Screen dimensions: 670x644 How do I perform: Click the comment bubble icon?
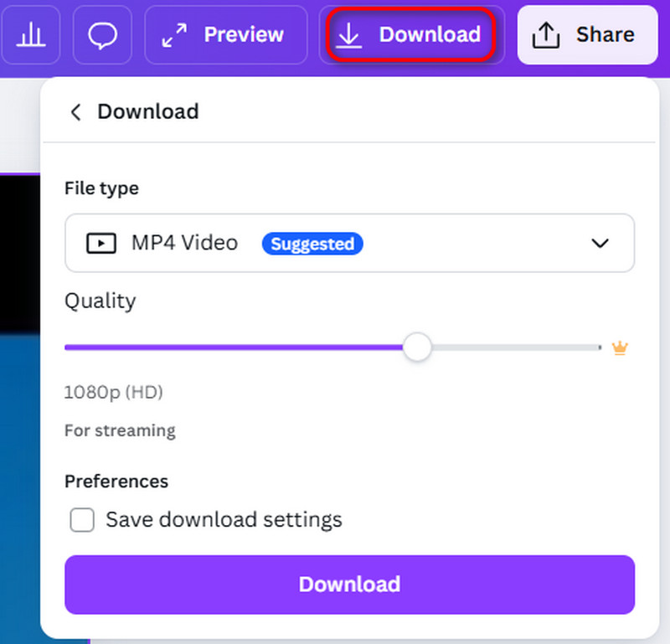(x=102, y=35)
